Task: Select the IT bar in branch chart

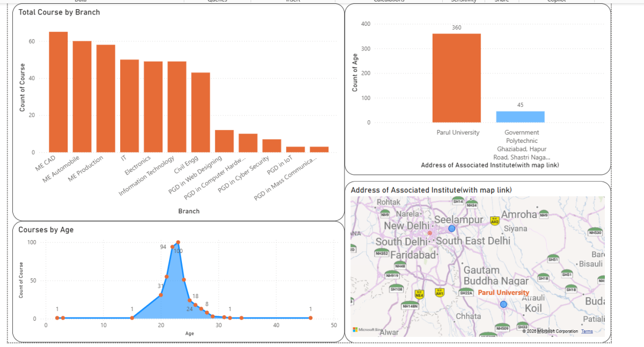Action: [129, 106]
